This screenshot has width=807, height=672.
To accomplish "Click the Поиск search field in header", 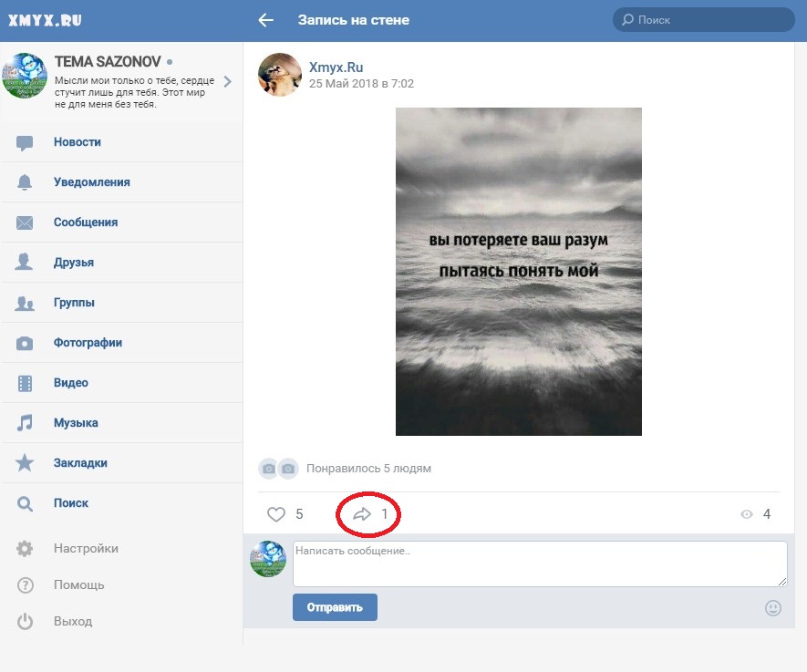I will 702,20.
